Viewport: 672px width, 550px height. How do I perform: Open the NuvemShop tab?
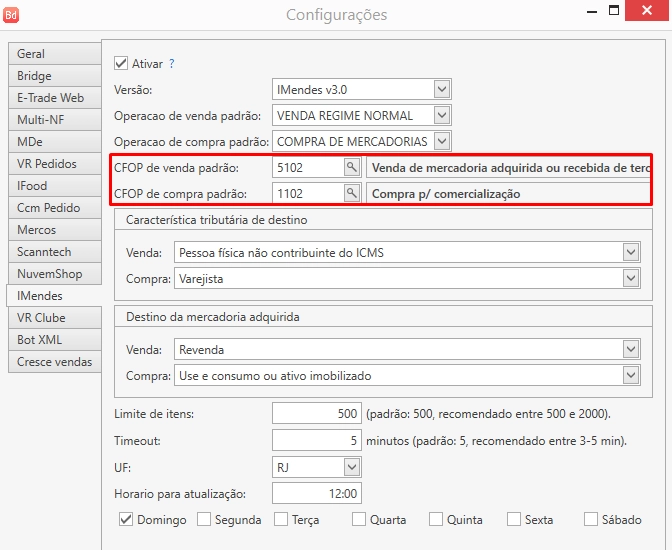point(54,273)
